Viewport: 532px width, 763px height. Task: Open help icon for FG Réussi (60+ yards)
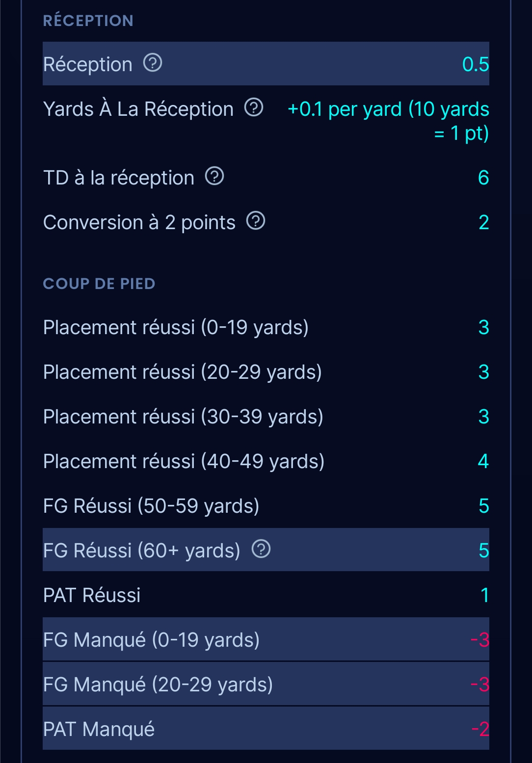(x=261, y=549)
